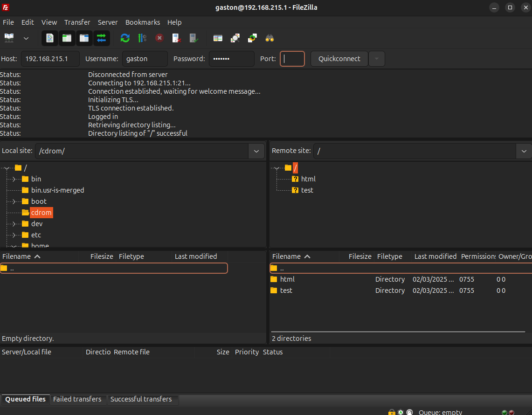Click the Host input field

(50, 59)
